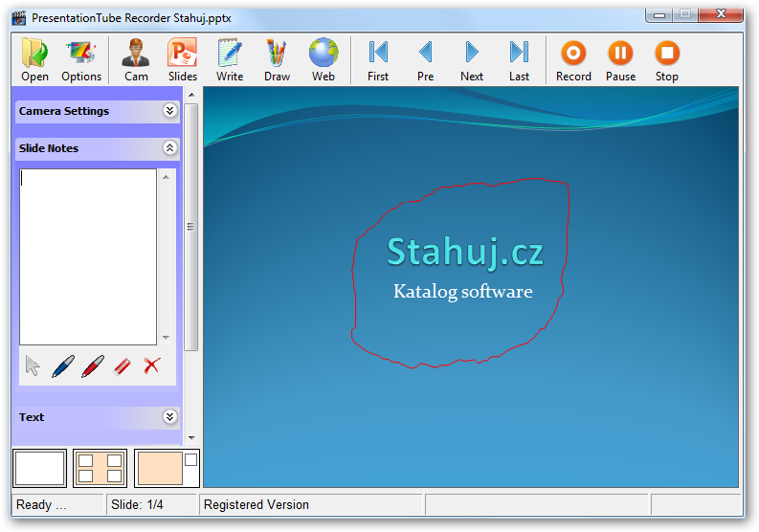Select the blank full-slide layout thumbnail

tap(39, 468)
